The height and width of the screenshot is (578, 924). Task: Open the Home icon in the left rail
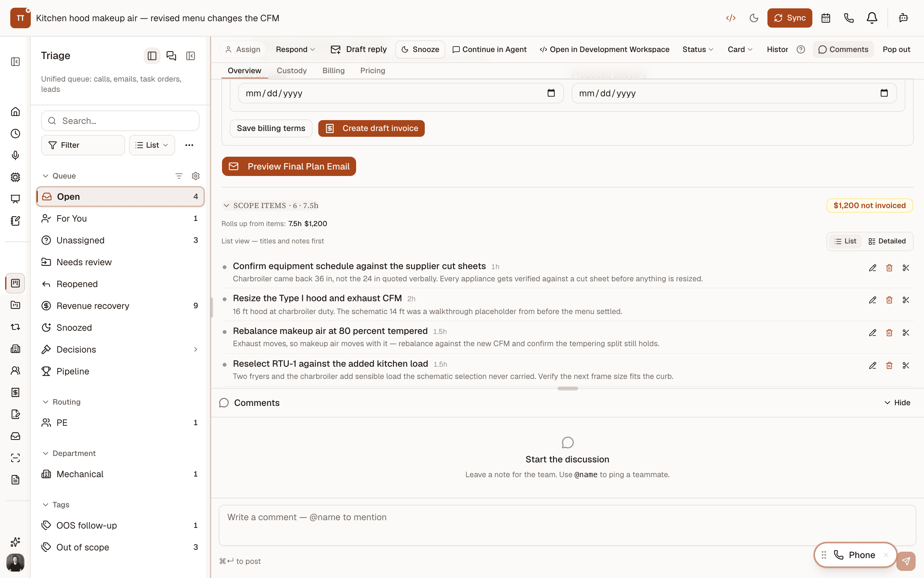click(15, 112)
